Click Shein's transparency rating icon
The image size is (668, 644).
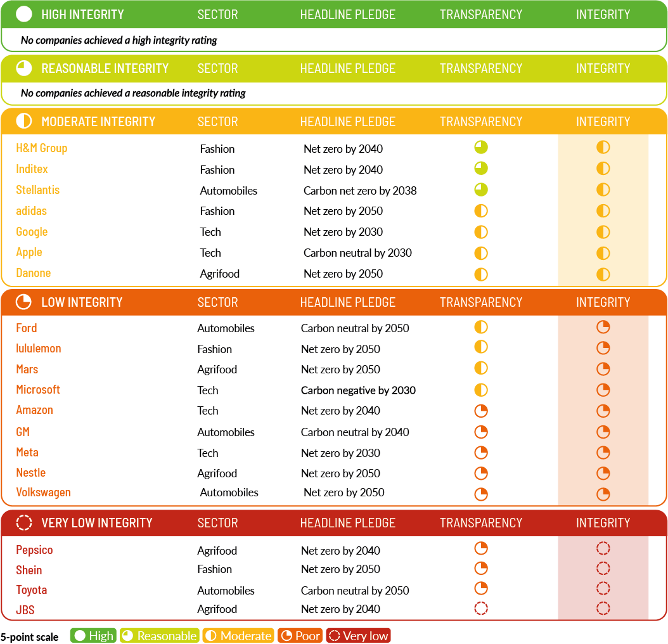click(x=481, y=568)
